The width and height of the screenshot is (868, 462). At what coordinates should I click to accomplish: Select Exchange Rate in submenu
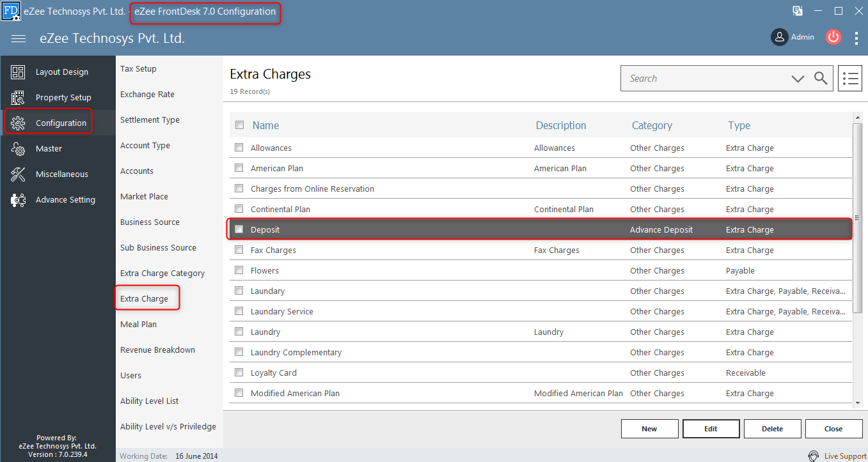147,95
